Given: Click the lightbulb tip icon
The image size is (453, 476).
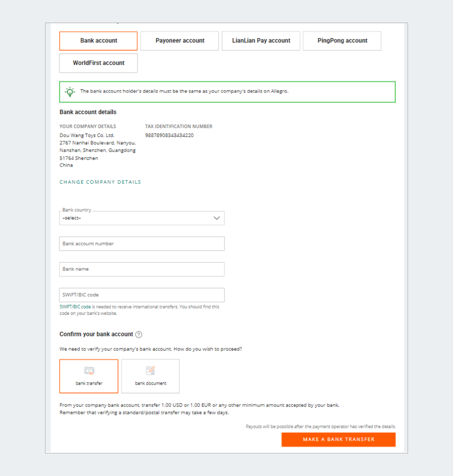Looking at the screenshot, I should point(70,92).
